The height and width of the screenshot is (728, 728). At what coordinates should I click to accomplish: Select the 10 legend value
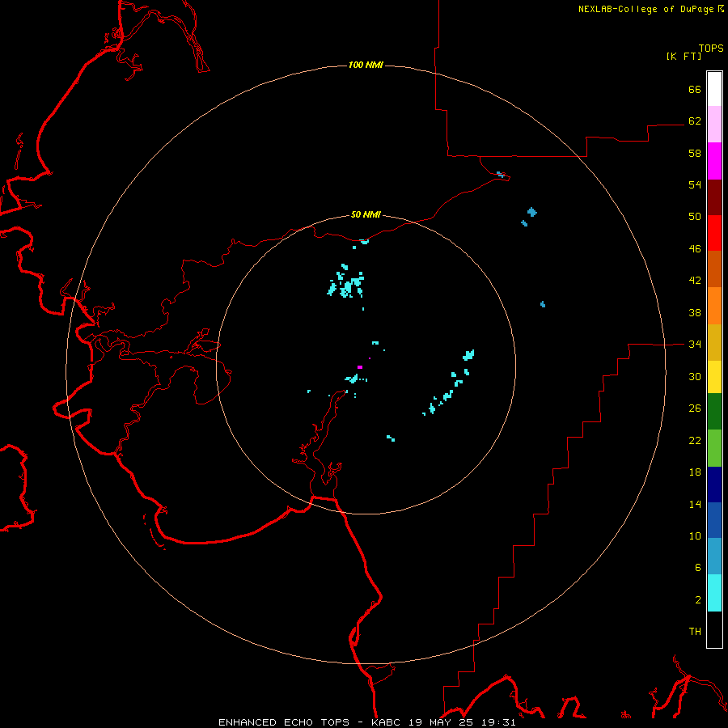tap(695, 535)
